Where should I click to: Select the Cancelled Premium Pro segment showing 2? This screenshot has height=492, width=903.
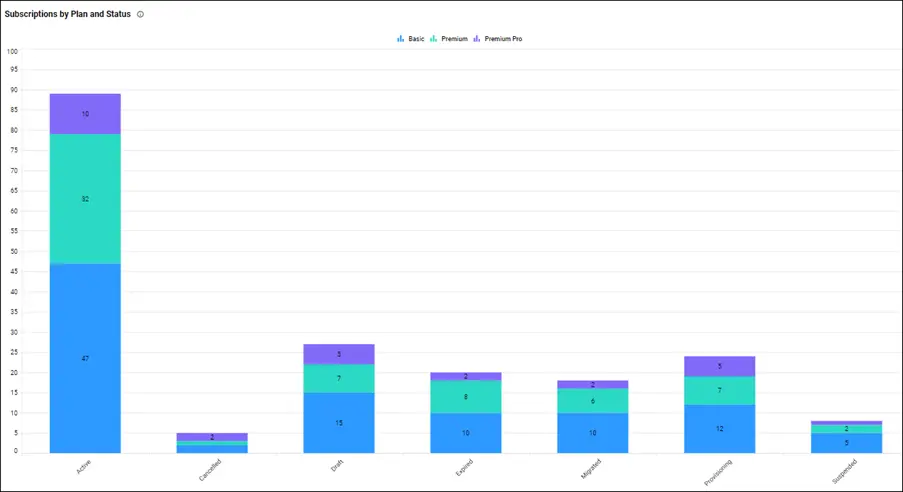(212, 437)
